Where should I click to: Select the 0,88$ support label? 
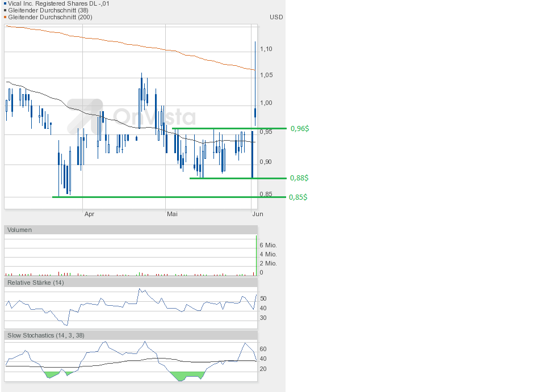pyautogui.click(x=299, y=178)
